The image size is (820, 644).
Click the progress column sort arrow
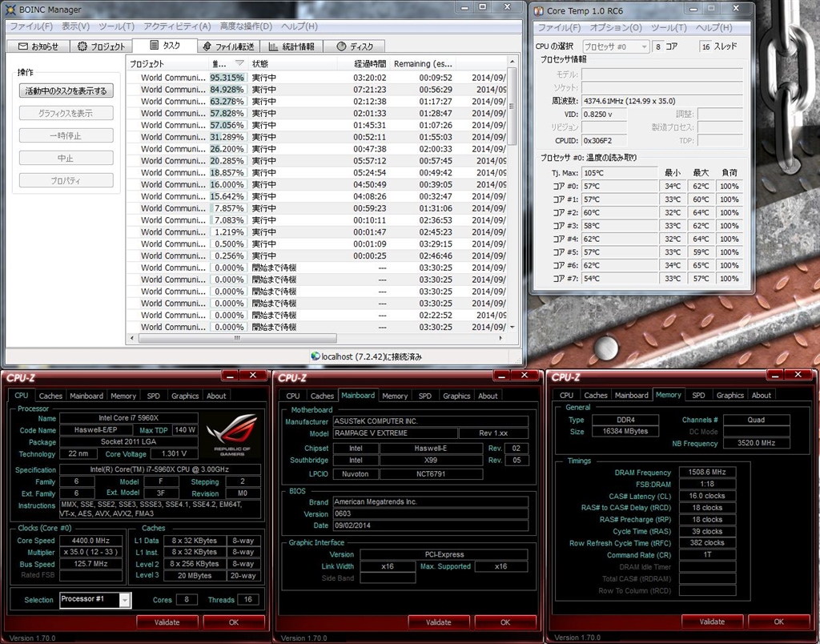coord(239,63)
